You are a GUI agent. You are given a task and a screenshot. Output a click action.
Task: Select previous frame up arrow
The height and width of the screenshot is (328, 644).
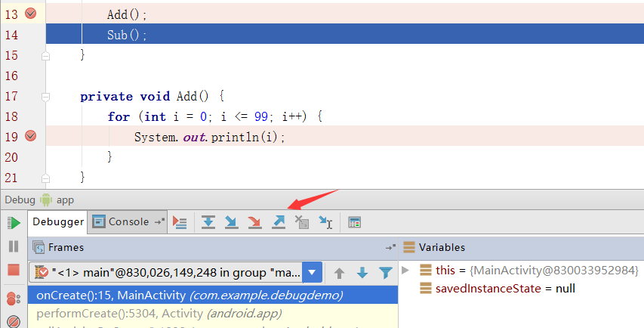339,273
